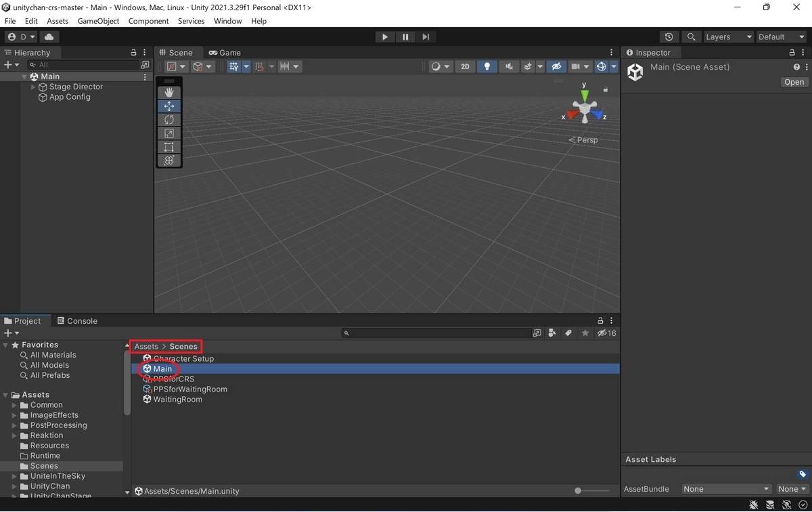Image resolution: width=812 pixels, height=512 pixels.
Task: Toggle 2D view mode
Action: point(465,66)
